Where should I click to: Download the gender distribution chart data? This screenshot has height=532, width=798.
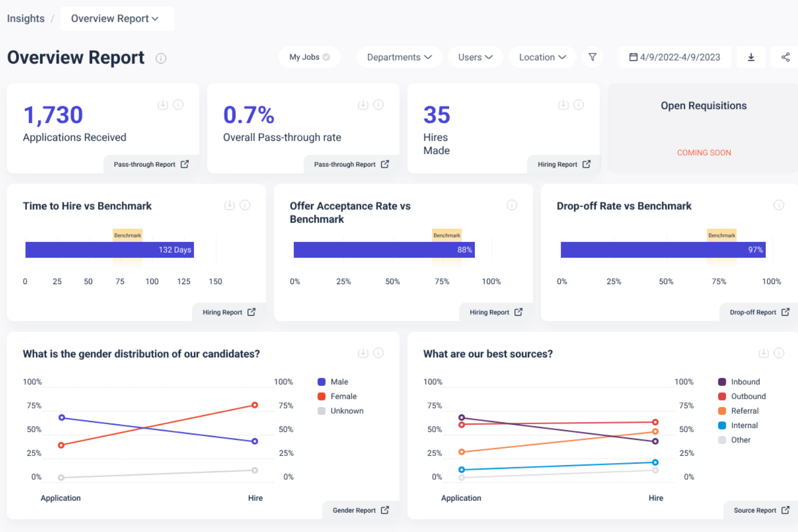click(363, 353)
